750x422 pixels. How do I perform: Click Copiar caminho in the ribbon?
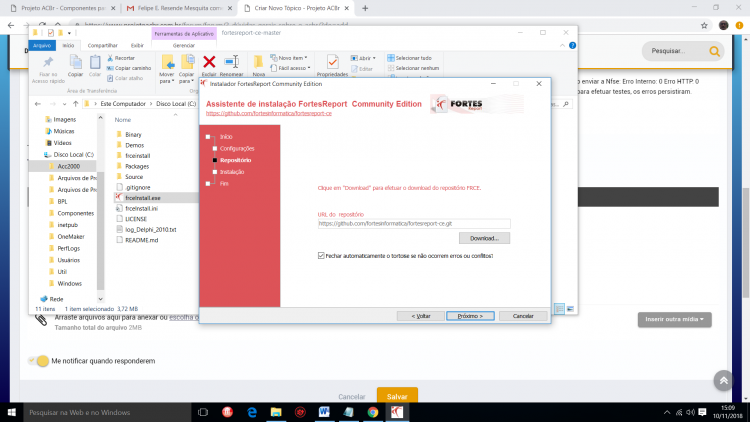(x=129, y=68)
